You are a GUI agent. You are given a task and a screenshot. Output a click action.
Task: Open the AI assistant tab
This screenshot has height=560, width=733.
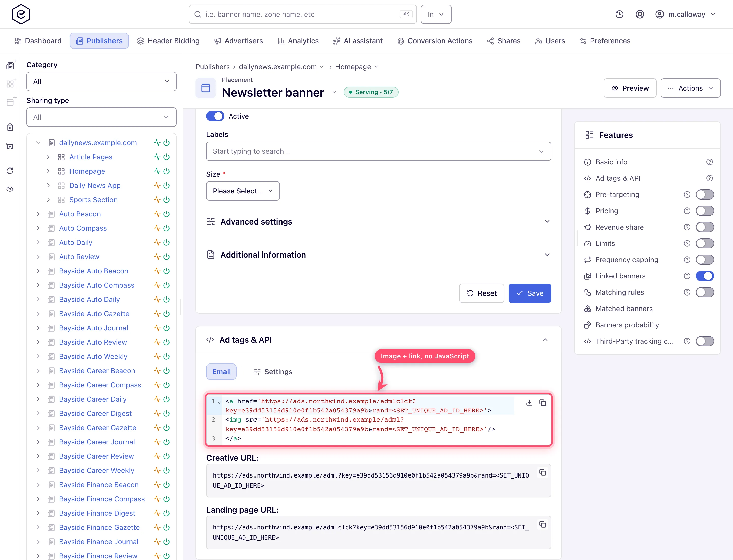click(x=358, y=41)
